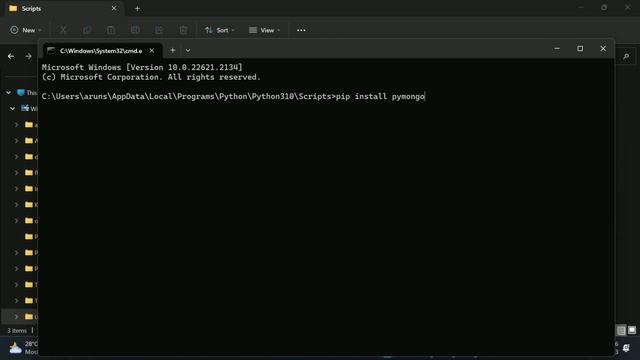
Task: Open a new terminal tab with plus
Action: coord(173,50)
